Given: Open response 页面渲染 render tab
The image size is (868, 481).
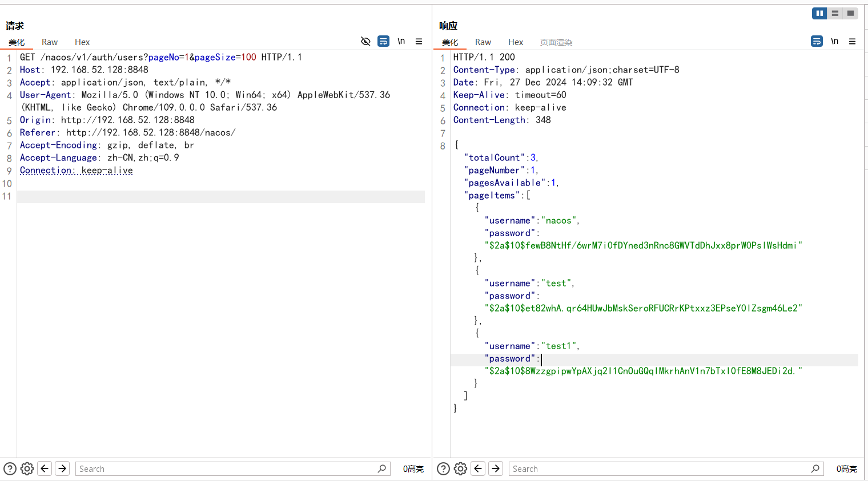Looking at the screenshot, I should coord(556,42).
